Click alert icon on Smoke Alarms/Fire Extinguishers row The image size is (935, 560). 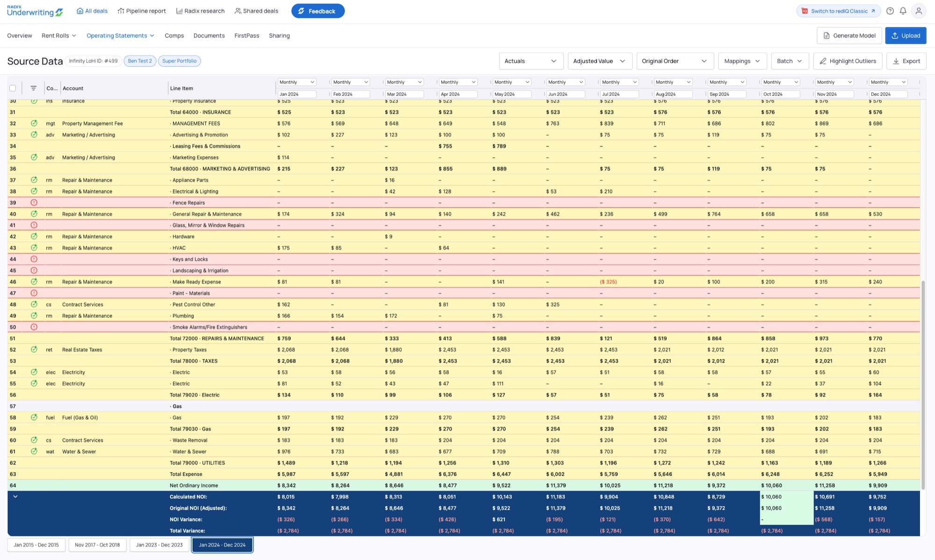(34, 327)
